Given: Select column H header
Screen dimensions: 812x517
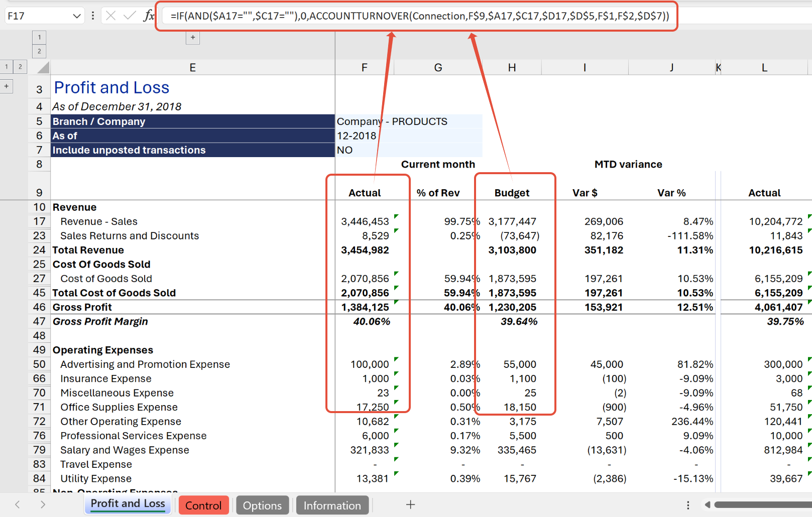Looking at the screenshot, I should [512, 68].
